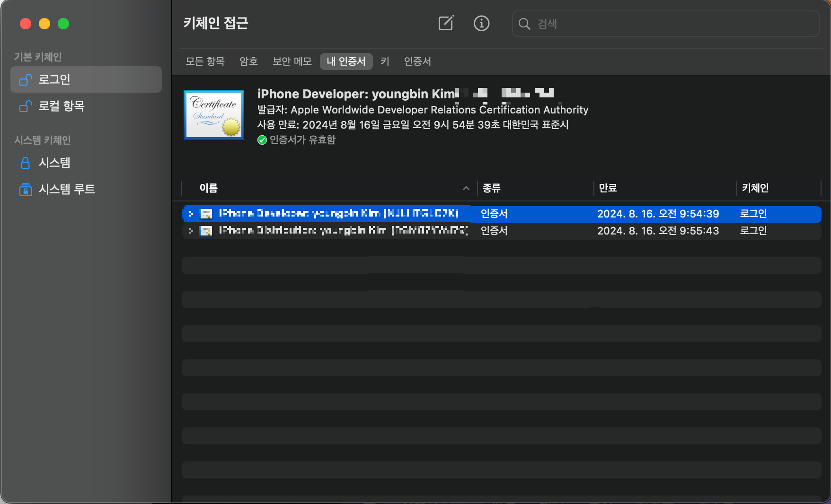Click the 사용 만료 expiration date line
Screen dimensions: 831x504
tap(413, 125)
